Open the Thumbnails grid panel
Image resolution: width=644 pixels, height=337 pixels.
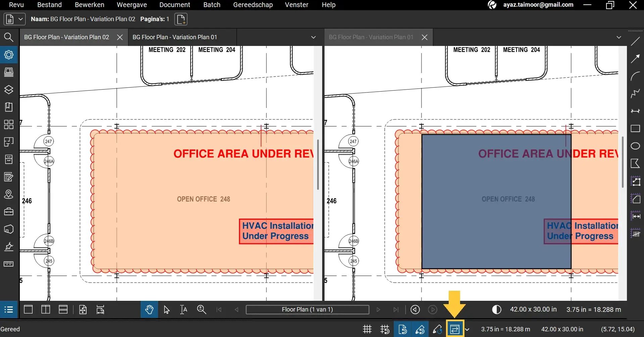(9, 124)
